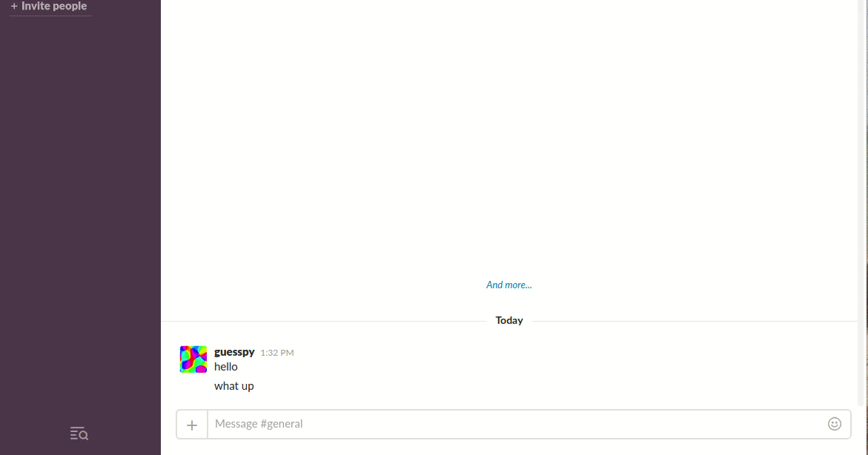Click blank space right of what up message
Screen dimensions: 868x455
click(x=554, y=386)
